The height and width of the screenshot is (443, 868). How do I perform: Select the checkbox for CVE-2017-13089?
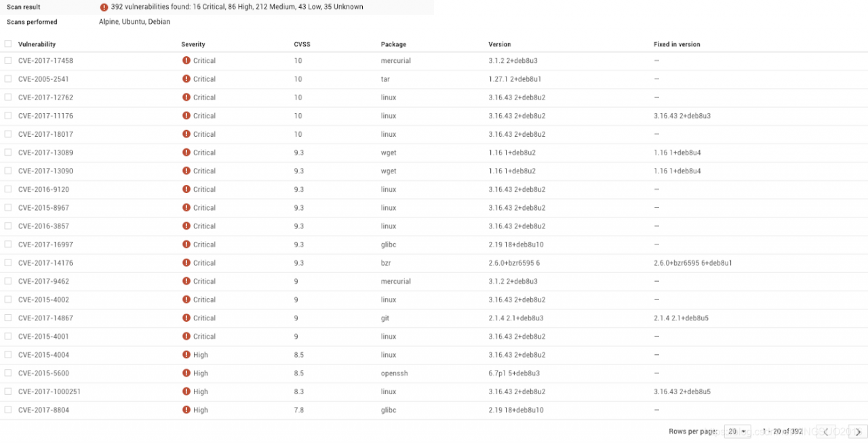(8, 152)
